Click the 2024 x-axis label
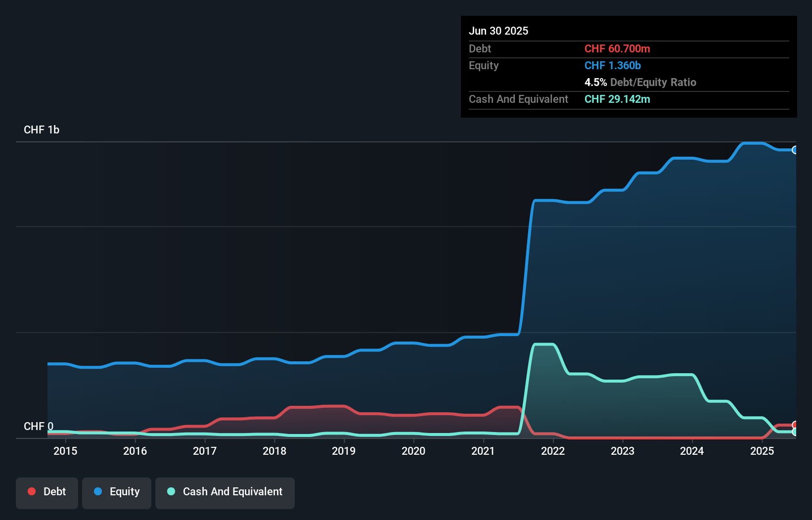The image size is (812, 520). tap(692, 451)
